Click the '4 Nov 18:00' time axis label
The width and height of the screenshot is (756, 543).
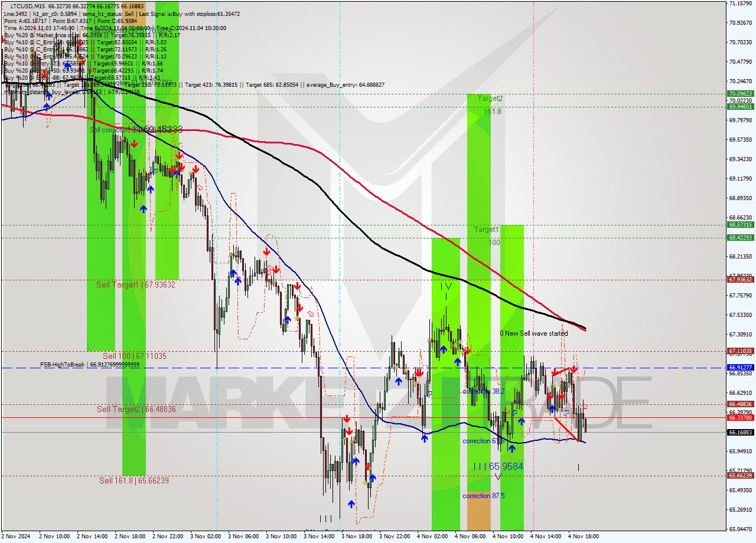583,537
